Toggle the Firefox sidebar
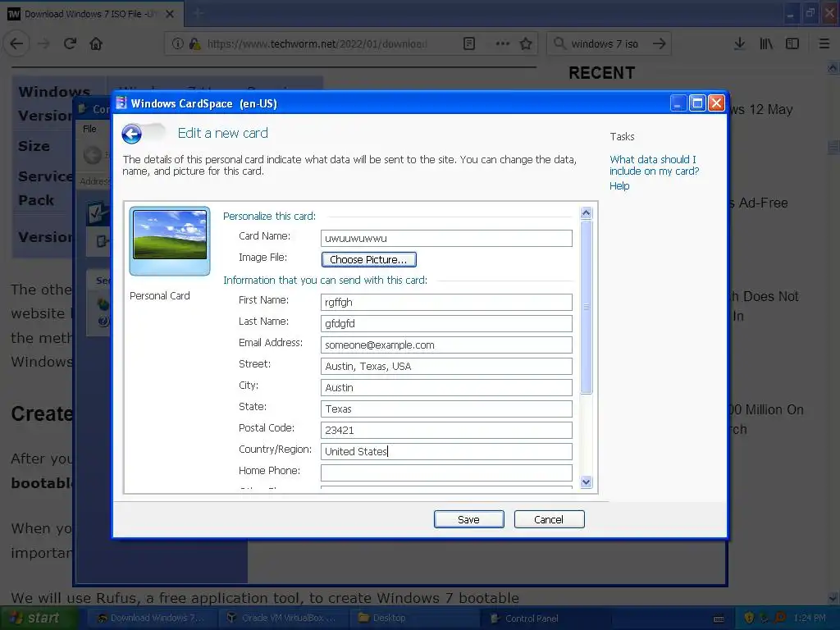Viewport: 840px width, 630px height. 792,43
